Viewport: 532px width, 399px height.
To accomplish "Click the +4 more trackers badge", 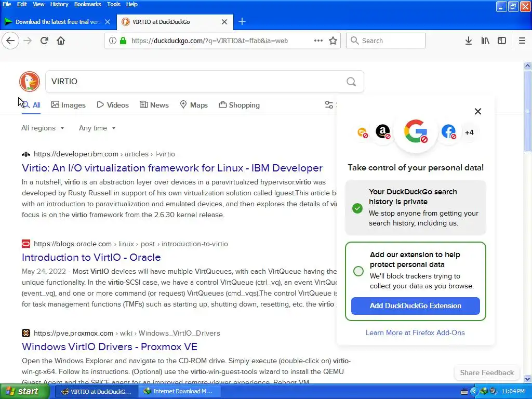I will [469, 132].
